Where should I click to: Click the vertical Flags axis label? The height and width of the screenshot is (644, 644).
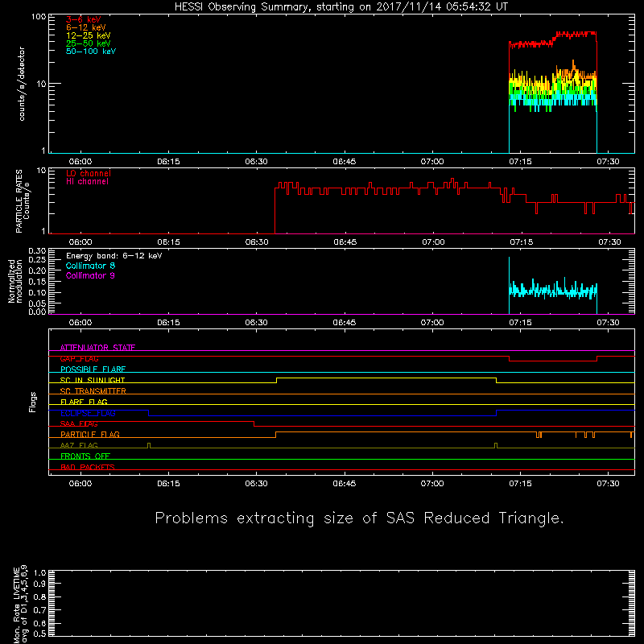pos(32,402)
